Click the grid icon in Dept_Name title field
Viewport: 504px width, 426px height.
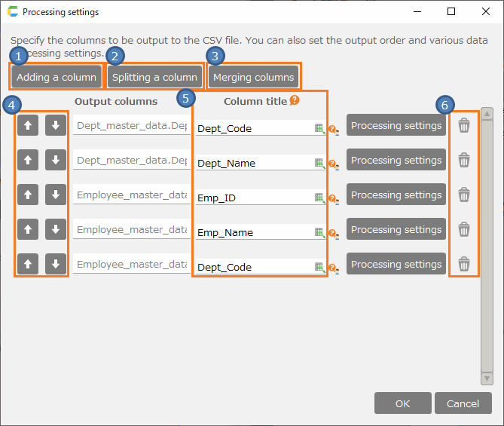point(319,164)
